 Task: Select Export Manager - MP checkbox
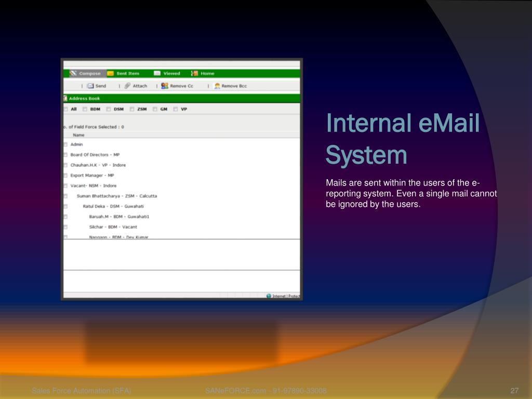pos(65,176)
